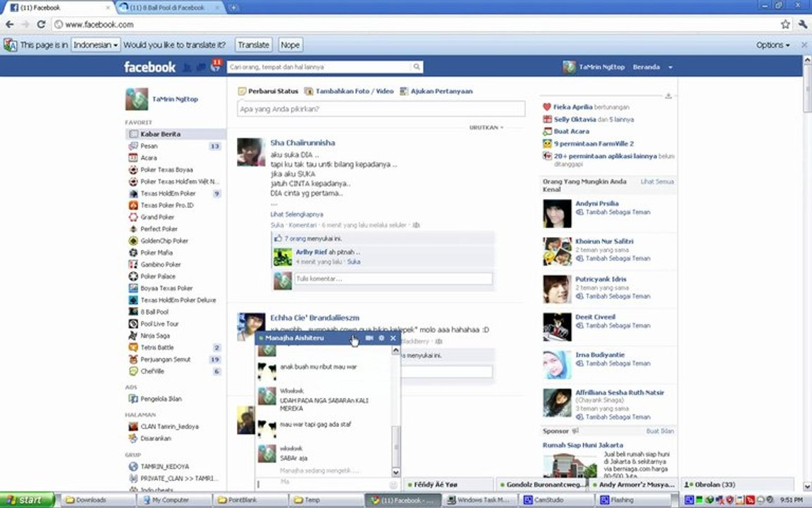Open Facebook notifications globe with 11 badge
The width and height of the screenshot is (812, 508).
[x=216, y=66]
